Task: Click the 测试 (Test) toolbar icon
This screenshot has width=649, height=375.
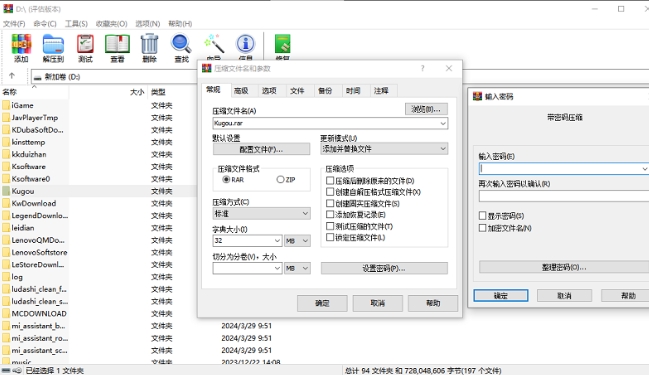Action: click(x=85, y=44)
